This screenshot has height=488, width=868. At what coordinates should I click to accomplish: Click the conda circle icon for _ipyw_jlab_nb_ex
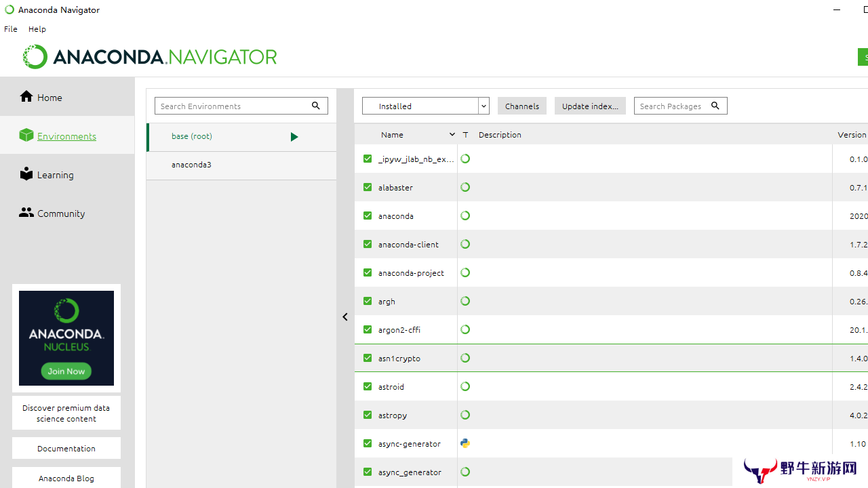pos(465,159)
